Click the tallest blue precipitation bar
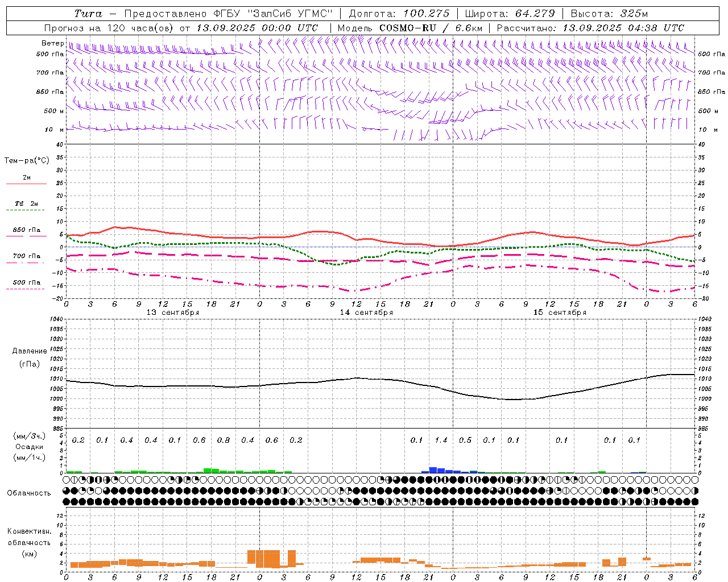The height and width of the screenshot is (582, 728). (x=433, y=470)
